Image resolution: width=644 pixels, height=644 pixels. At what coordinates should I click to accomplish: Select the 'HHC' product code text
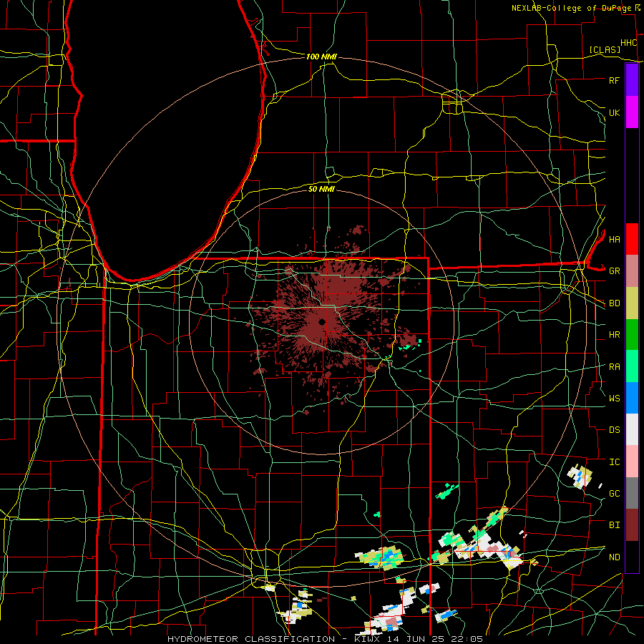point(628,43)
